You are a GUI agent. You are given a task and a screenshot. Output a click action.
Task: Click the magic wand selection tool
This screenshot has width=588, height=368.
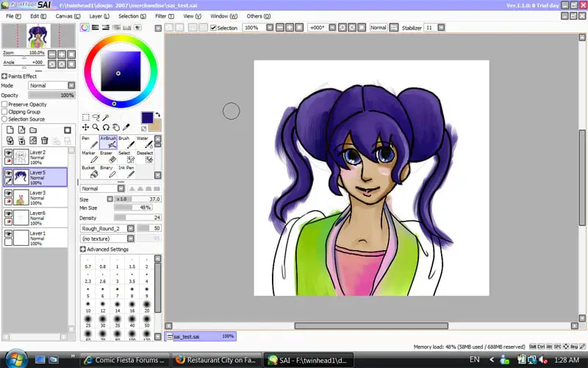[x=106, y=118]
